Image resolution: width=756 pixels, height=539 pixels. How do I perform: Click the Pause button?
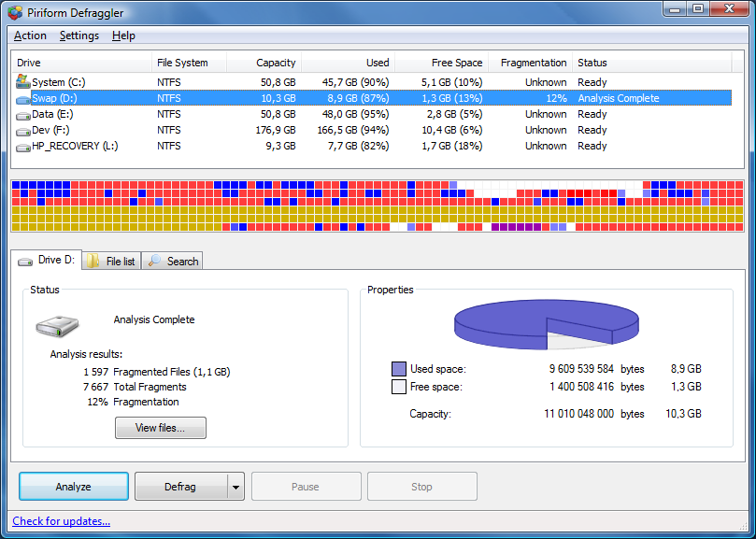point(307,487)
